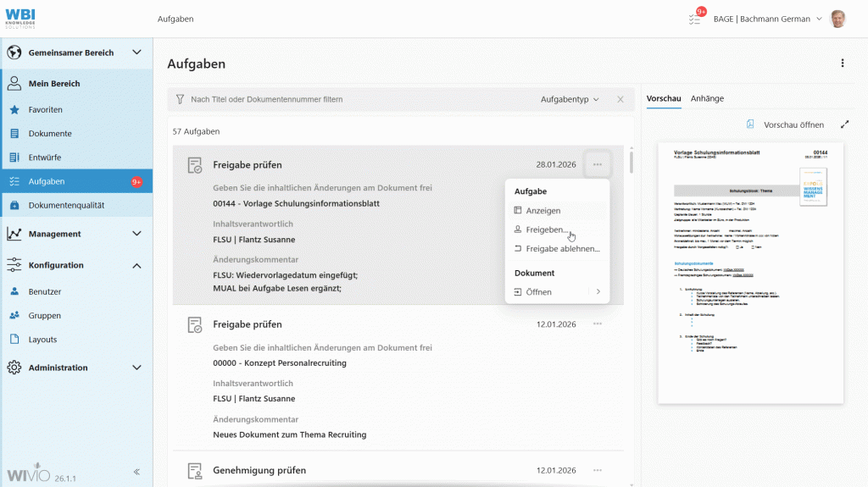
Task: Expand the Administration section chevron
Action: (136, 368)
